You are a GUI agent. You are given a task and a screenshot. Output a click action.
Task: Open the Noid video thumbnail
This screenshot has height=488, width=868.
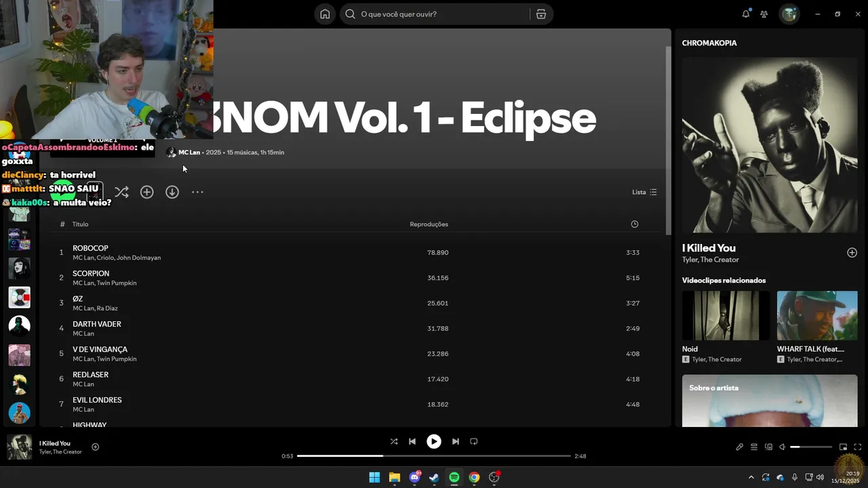pyautogui.click(x=726, y=316)
